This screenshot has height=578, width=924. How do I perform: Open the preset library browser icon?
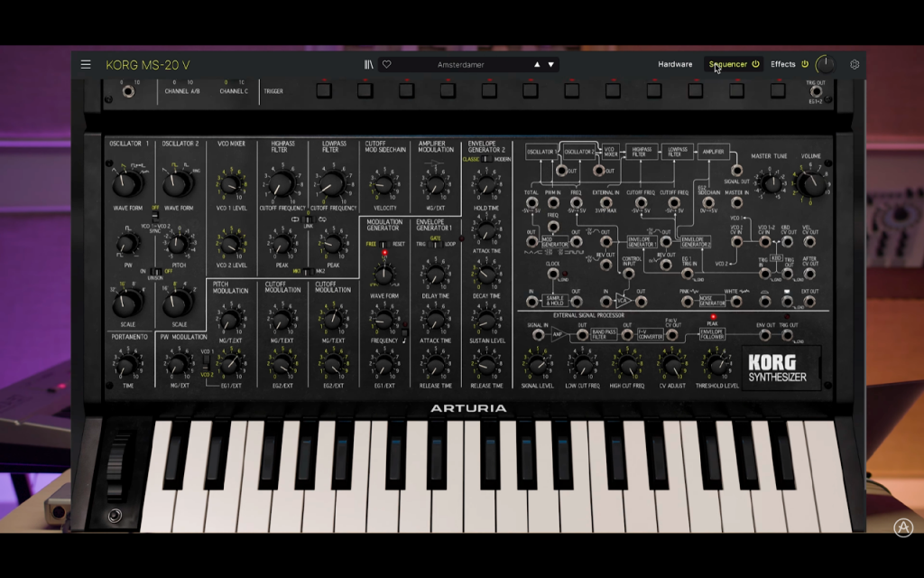coord(369,64)
